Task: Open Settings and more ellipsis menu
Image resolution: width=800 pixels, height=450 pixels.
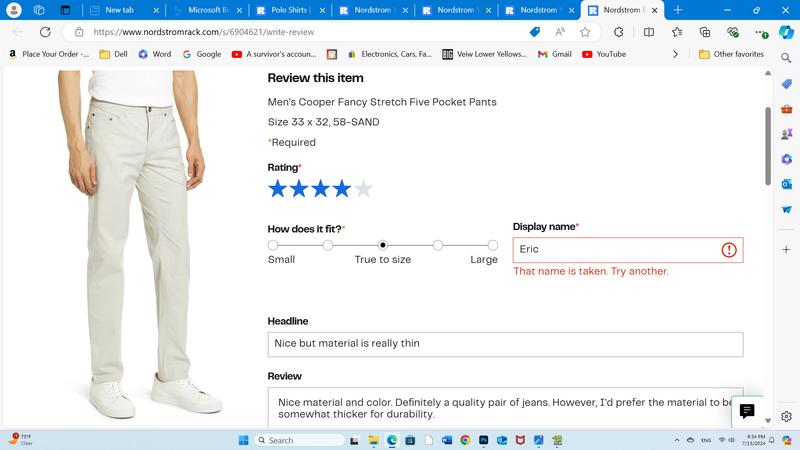Action: click(x=761, y=32)
